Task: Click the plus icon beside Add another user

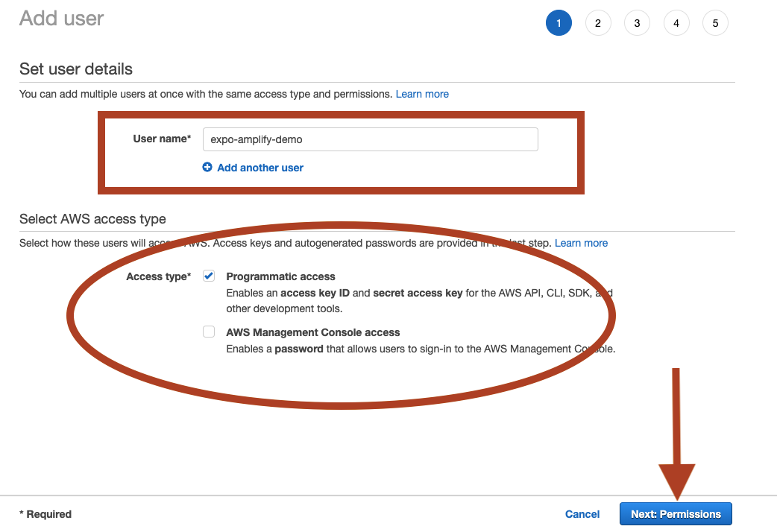Action: (x=207, y=167)
